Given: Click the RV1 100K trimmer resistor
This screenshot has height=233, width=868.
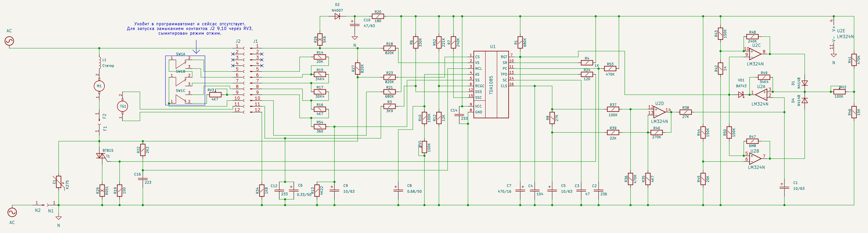Looking at the screenshot, I should (x=424, y=147).
